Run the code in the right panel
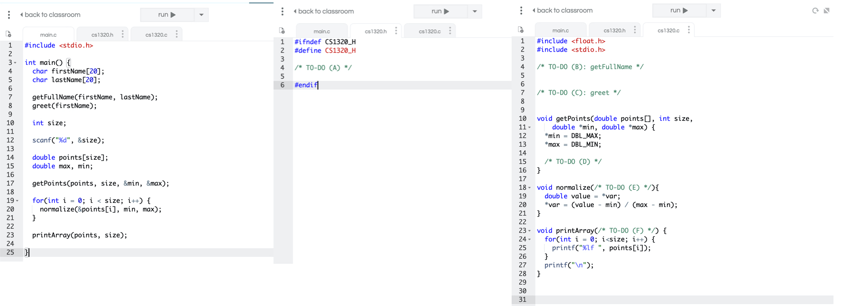 click(x=679, y=10)
